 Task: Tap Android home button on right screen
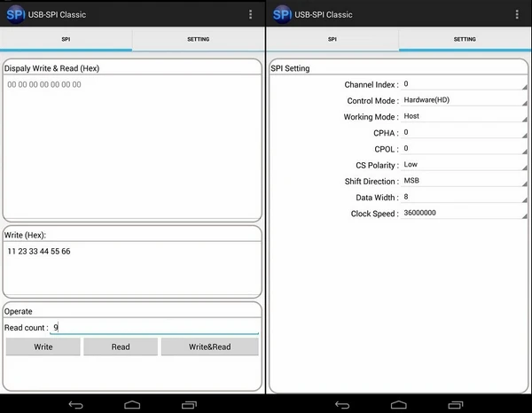click(399, 404)
